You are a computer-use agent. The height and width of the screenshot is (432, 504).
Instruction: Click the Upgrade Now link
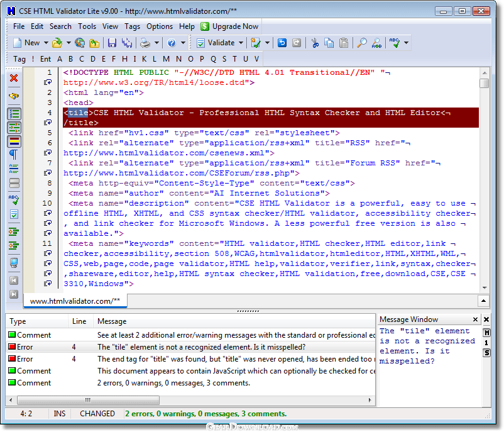(229, 26)
